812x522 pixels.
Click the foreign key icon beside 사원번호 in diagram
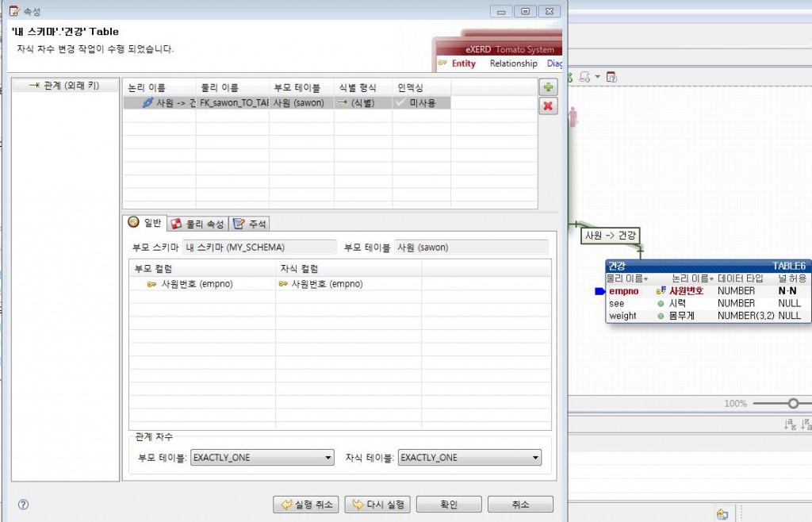[661, 291]
